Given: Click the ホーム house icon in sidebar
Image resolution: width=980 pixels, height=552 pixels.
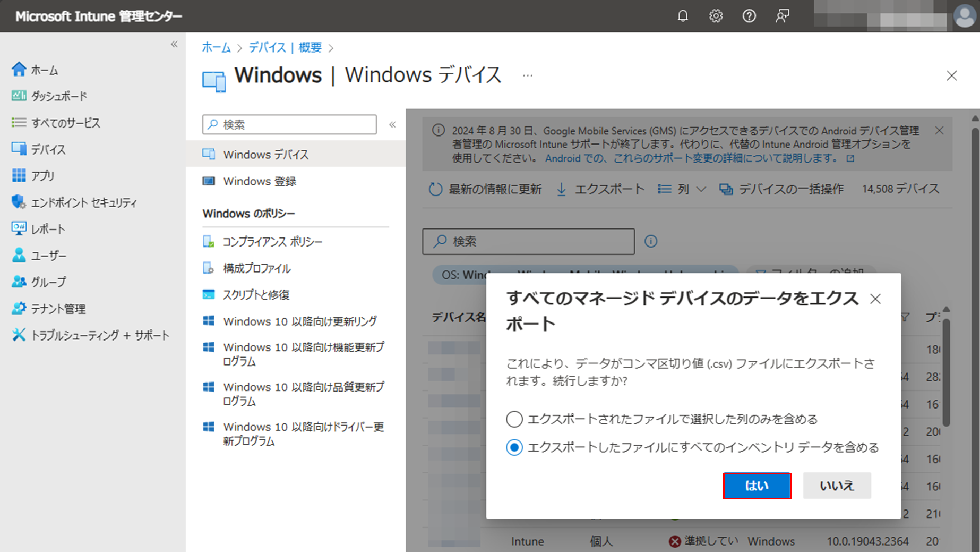Looking at the screenshot, I should coord(19,69).
